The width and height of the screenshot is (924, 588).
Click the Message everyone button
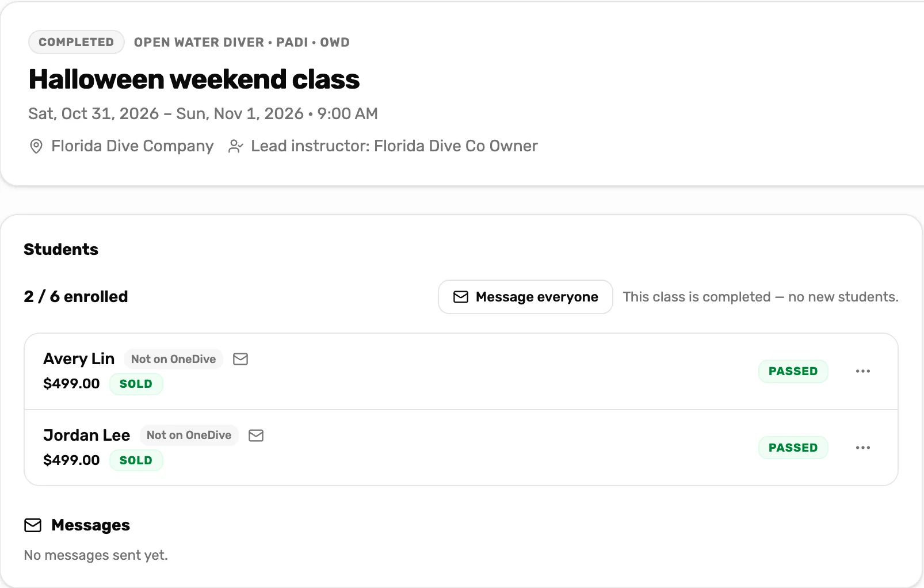tap(525, 297)
